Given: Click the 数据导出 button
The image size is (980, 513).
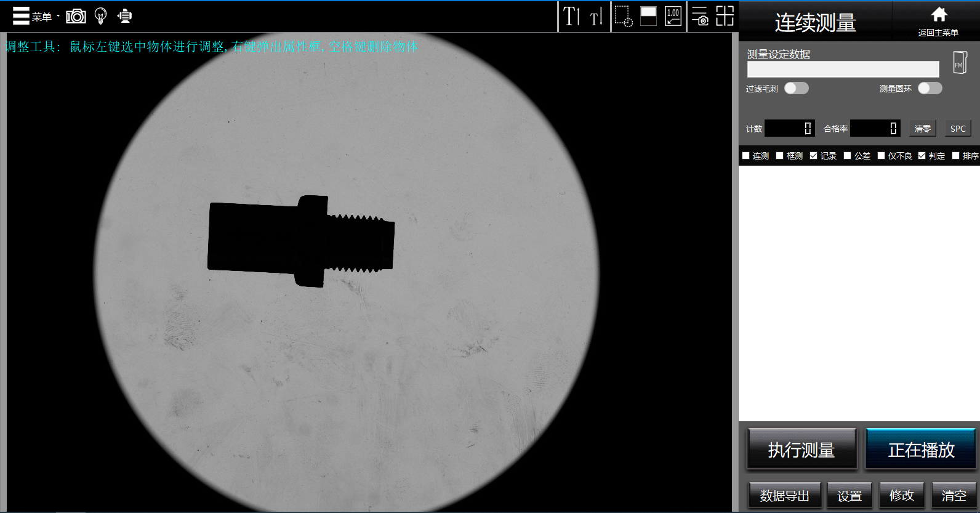Looking at the screenshot, I should tap(784, 495).
